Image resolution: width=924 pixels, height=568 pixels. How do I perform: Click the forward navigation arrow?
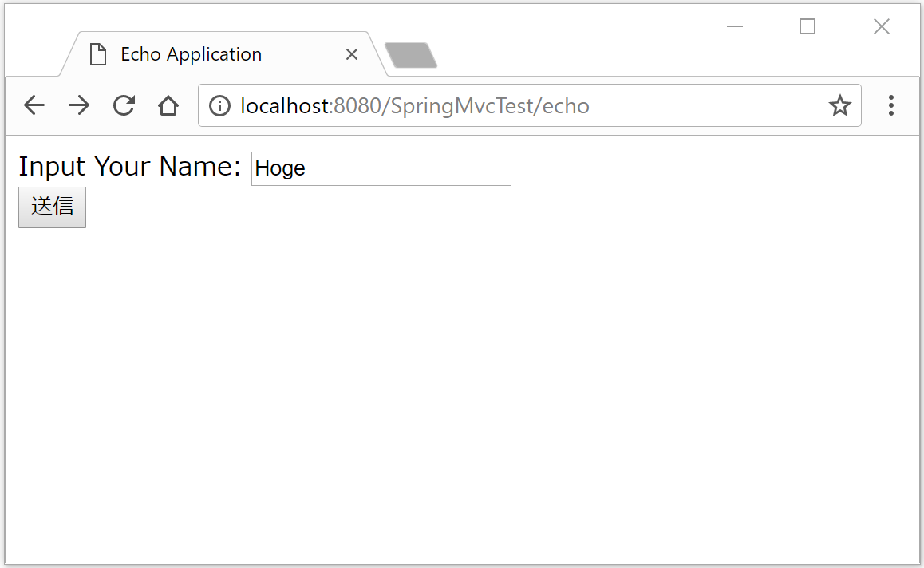coord(78,105)
